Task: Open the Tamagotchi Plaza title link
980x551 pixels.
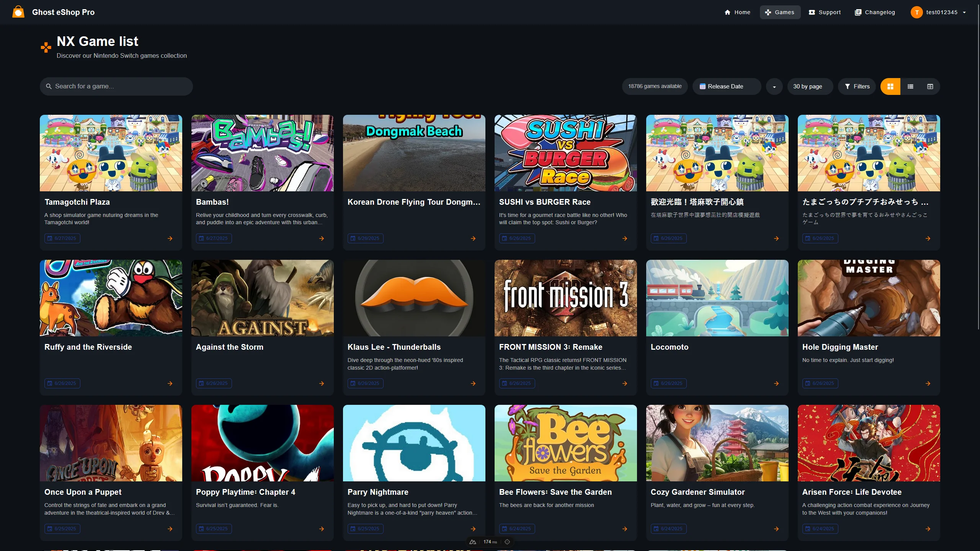Action: click(x=77, y=202)
